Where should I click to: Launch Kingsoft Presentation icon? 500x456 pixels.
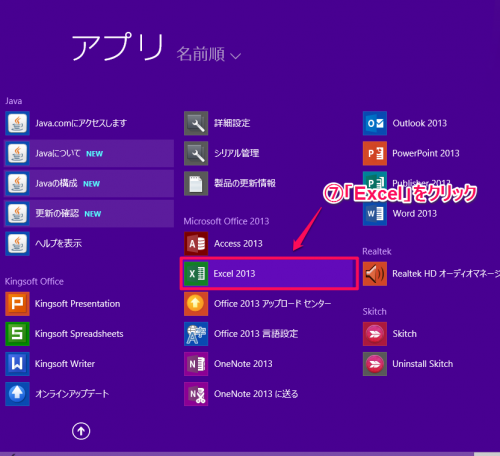[17, 304]
